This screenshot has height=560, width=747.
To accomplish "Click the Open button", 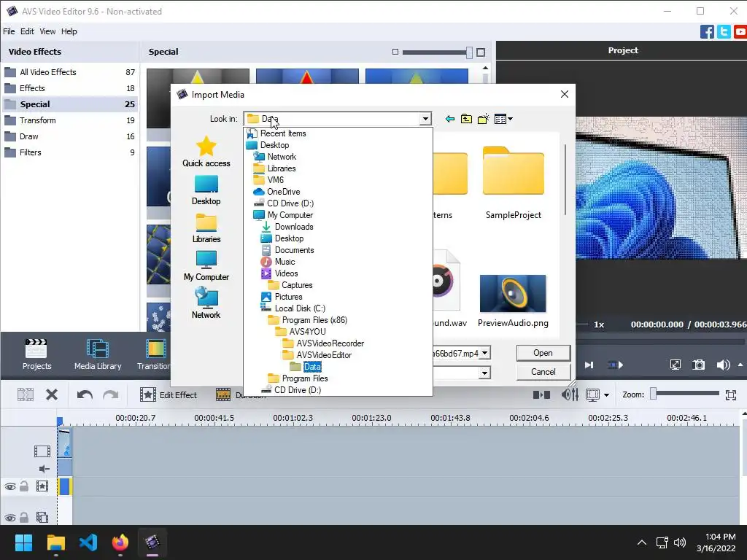I will click(x=543, y=353).
